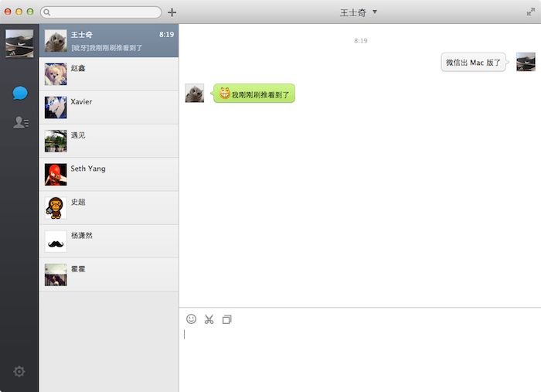Open the emoji picker smiley icon
The width and height of the screenshot is (541, 392).
tap(191, 319)
